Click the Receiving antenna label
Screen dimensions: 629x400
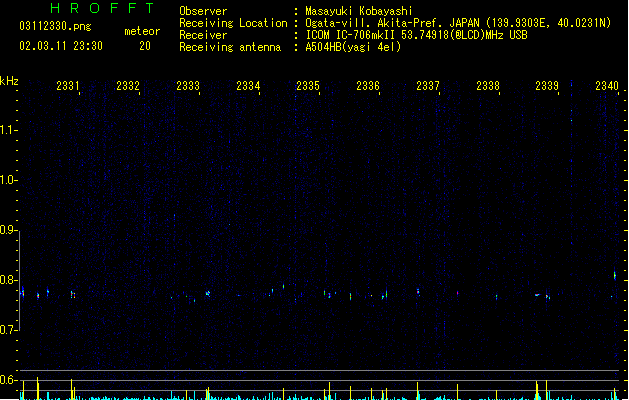(x=230, y=47)
